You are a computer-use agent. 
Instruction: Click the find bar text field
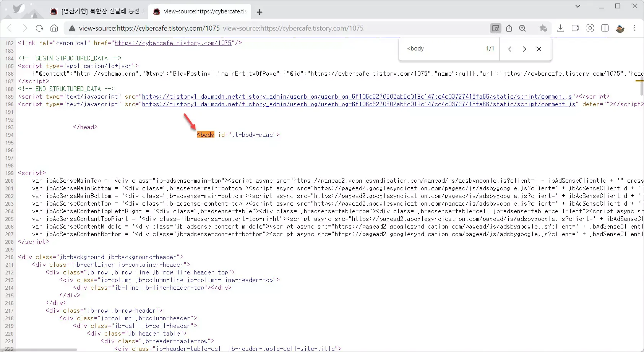pyautogui.click(x=443, y=49)
